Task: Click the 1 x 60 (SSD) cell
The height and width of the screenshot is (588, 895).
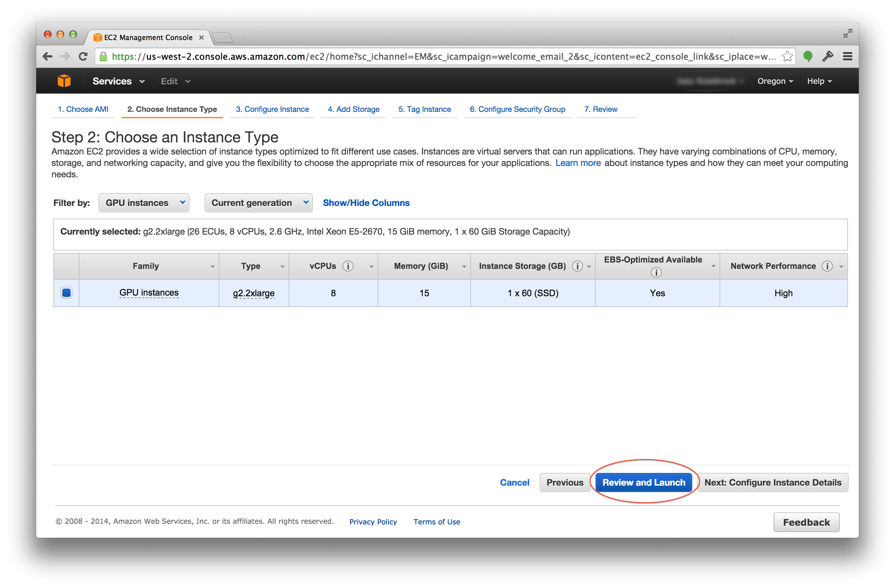Action: click(x=533, y=293)
